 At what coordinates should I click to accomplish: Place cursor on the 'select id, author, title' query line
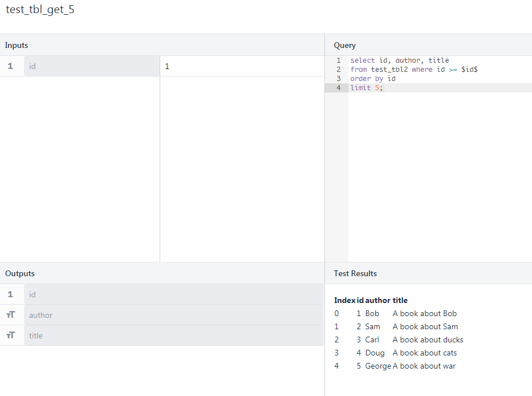click(399, 60)
